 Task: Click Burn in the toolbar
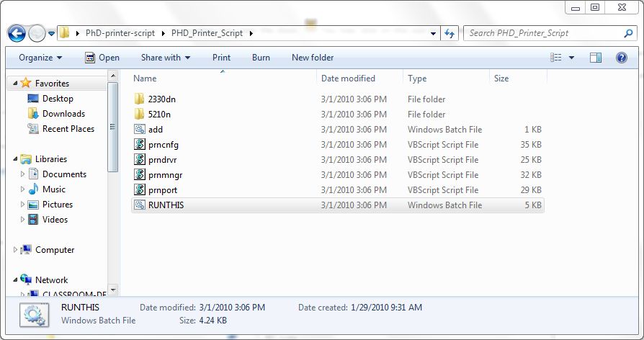coord(261,58)
